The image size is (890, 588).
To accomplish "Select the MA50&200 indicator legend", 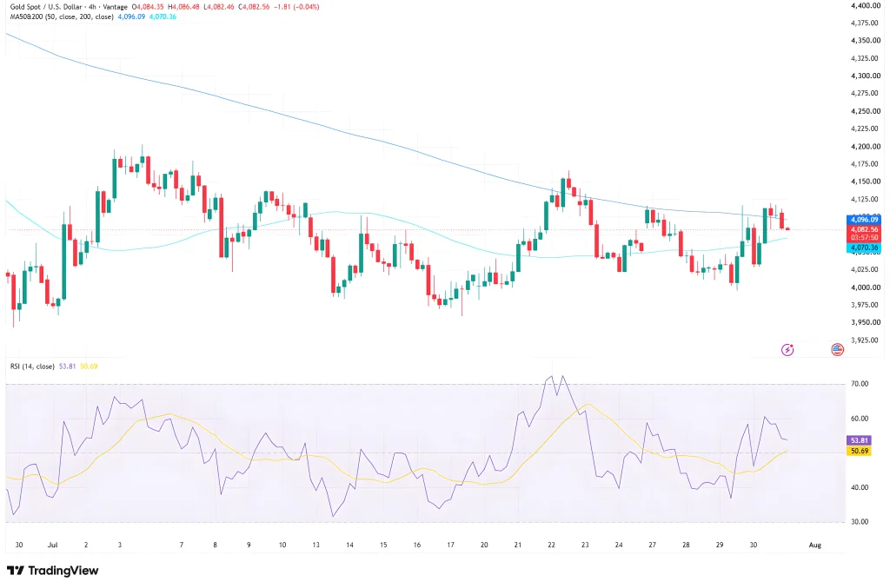I will click(x=62, y=17).
